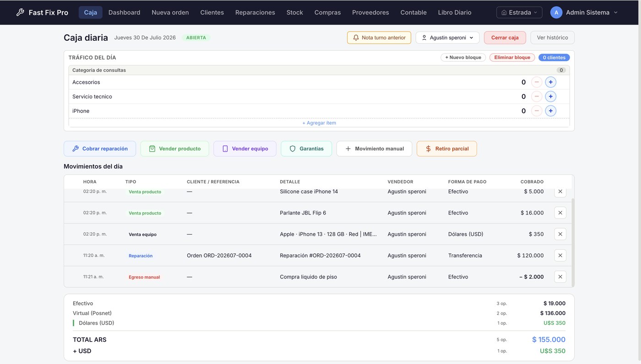
Task: Open the Admin Sistema user menu chevron
Action: (615, 13)
